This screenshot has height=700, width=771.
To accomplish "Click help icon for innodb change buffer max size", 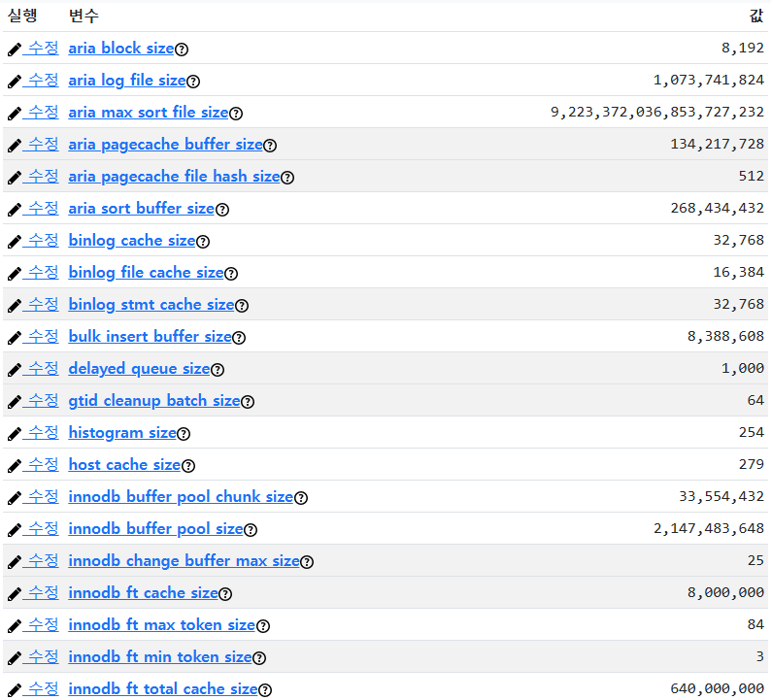I will tap(307, 562).
